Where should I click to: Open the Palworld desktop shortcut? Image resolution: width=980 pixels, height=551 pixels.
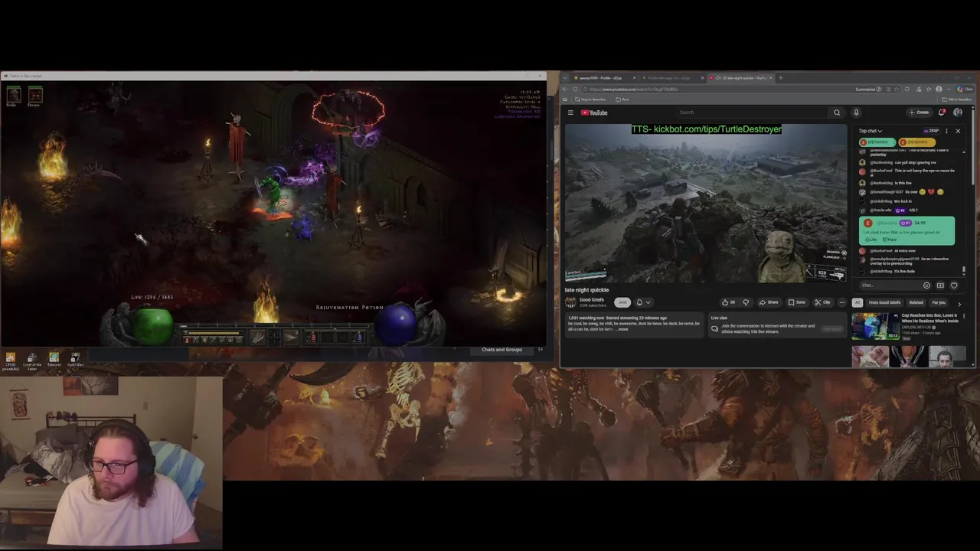coord(54,360)
